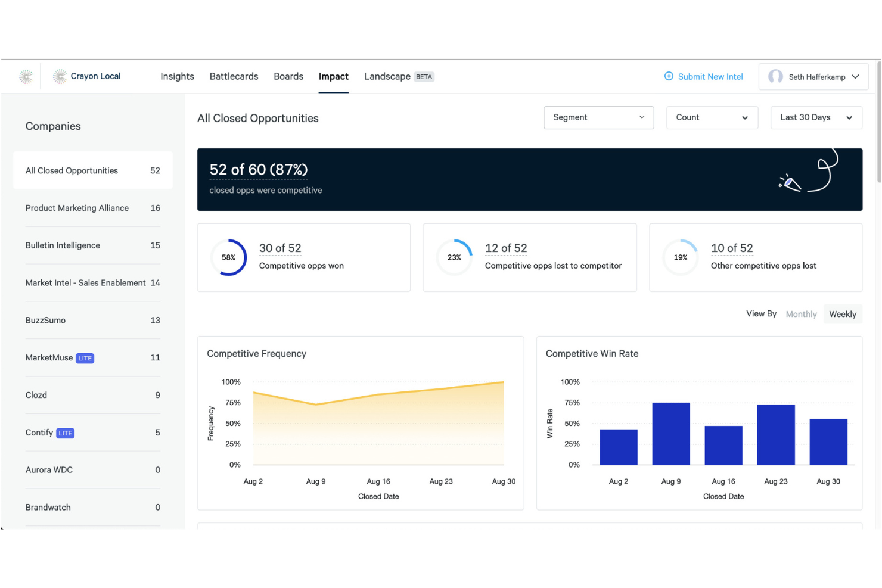Open the Count dropdown
This screenshot has height=588, width=882.
click(x=712, y=117)
